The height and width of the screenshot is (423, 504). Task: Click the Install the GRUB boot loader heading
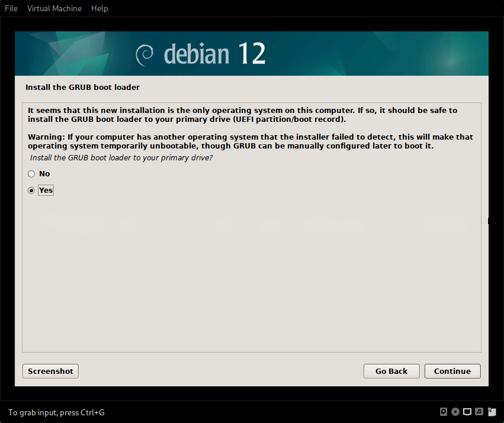coord(82,87)
